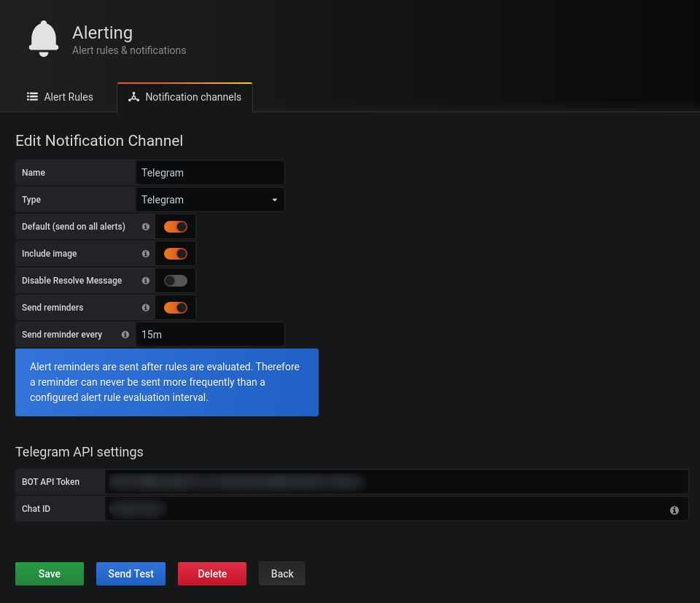
Task: Click the Name field label
Action: point(34,173)
